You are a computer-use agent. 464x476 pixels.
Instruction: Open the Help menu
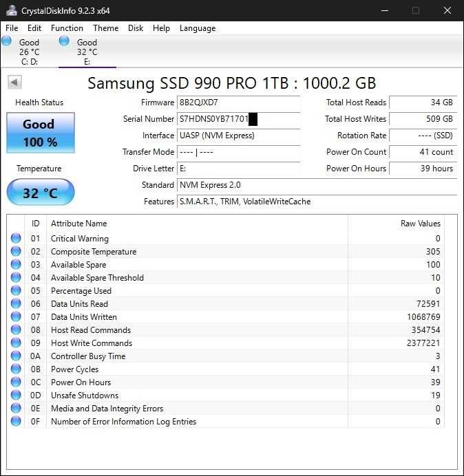(161, 28)
